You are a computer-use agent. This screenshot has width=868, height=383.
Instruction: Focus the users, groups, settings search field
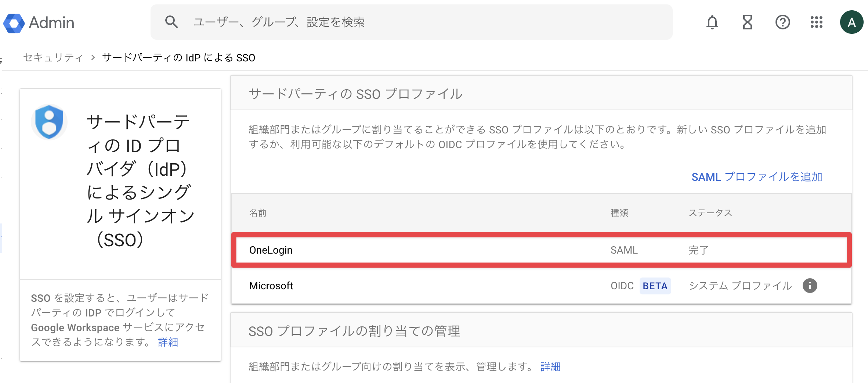(x=411, y=22)
